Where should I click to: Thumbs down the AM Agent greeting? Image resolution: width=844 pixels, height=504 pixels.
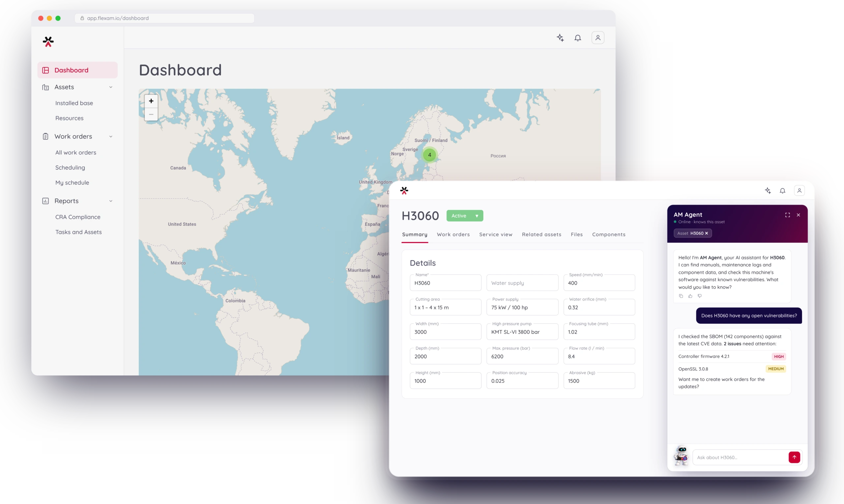point(700,296)
